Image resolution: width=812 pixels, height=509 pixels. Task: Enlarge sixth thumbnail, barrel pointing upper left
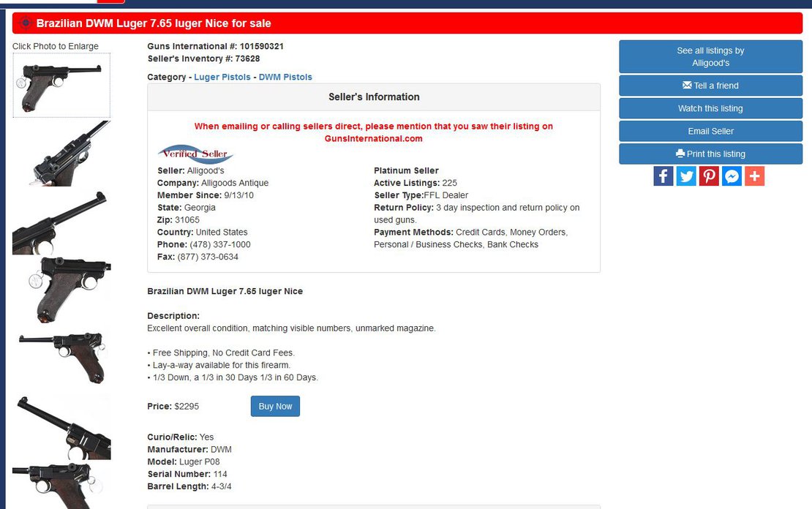coord(61,426)
